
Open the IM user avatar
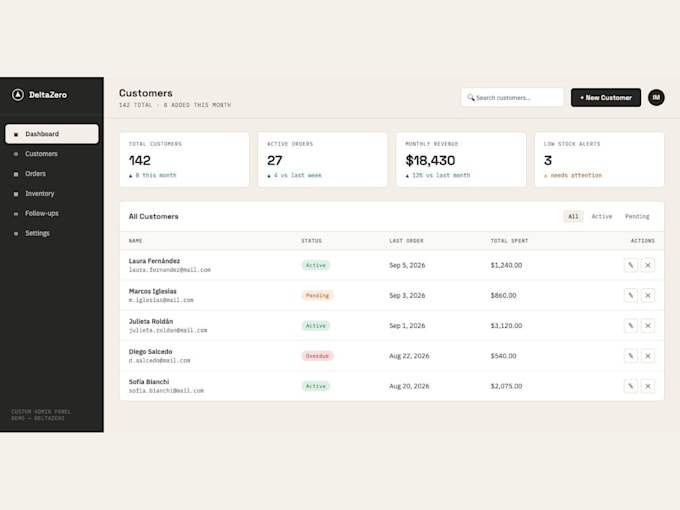pyautogui.click(x=656, y=98)
